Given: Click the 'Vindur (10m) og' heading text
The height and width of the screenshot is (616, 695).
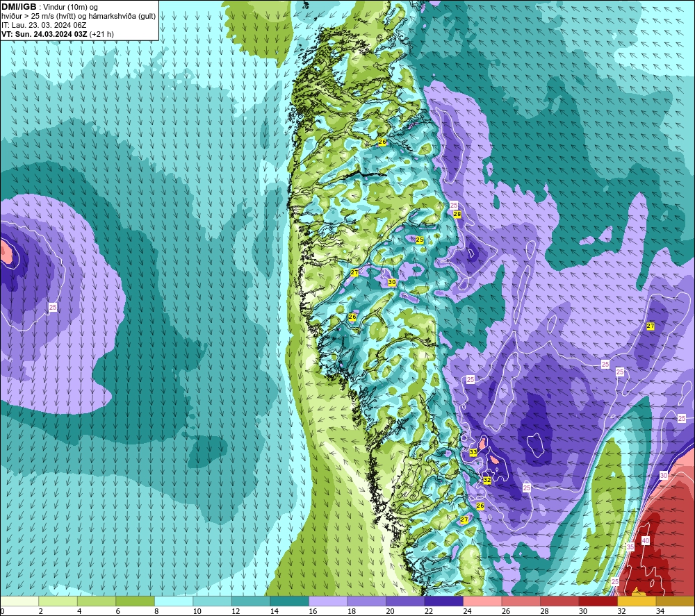Looking at the screenshot, I should (70, 7).
